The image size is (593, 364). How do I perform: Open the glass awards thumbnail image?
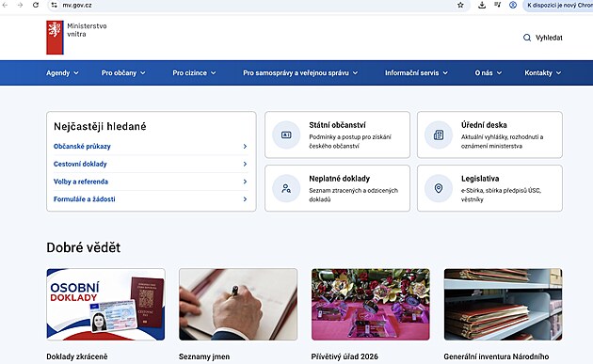click(x=371, y=305)
